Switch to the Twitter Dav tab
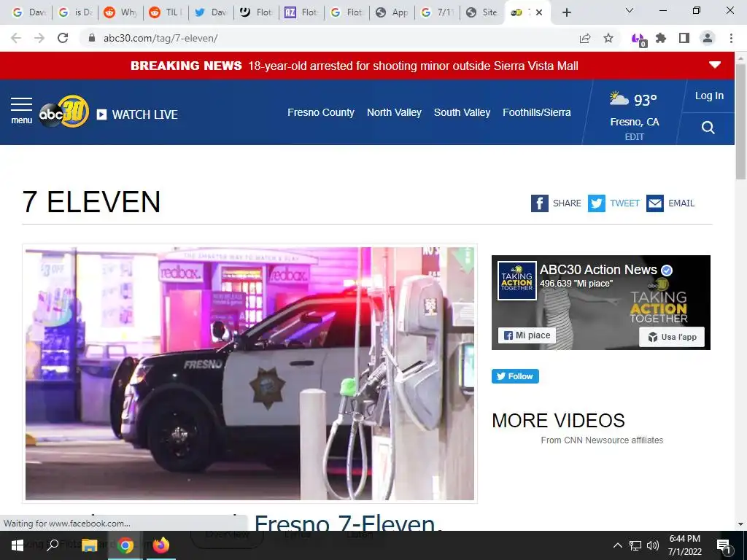Viewport: 747px width, 560px height. (x=212, y=12)
